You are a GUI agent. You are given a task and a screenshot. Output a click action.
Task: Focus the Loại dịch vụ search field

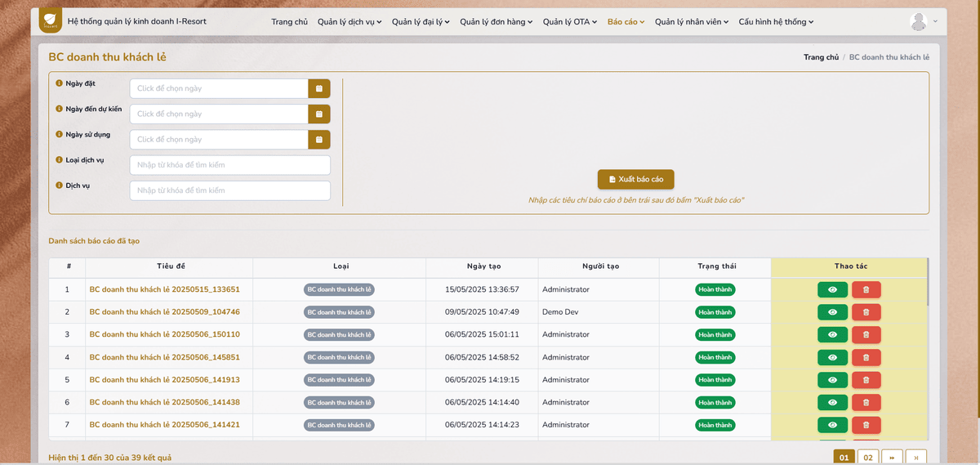click(230, 165)
